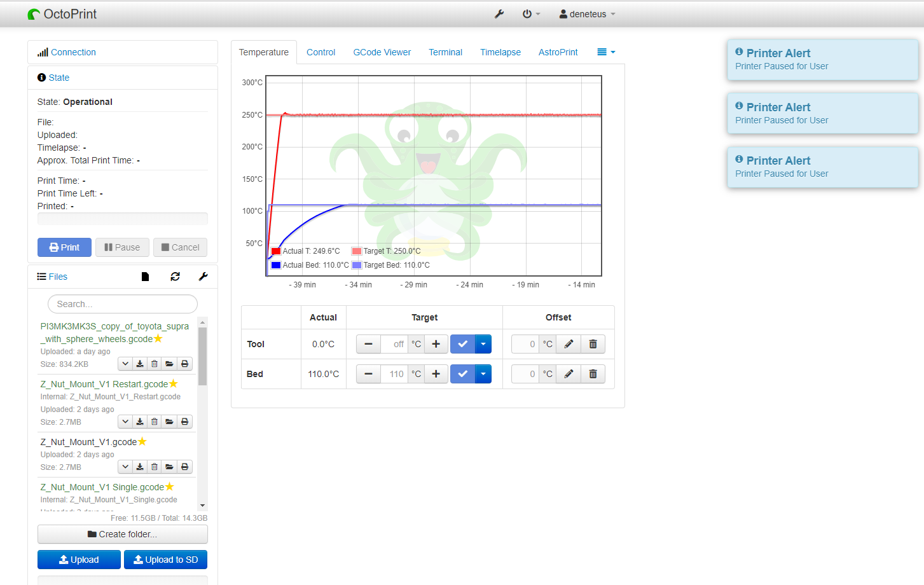Click the Actual T red legend swatch

(x=276, y=251)
